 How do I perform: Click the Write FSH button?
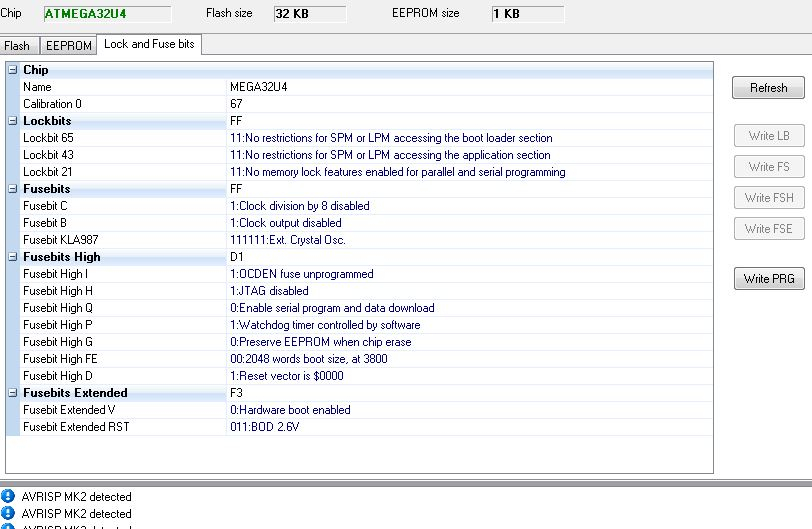769,198
